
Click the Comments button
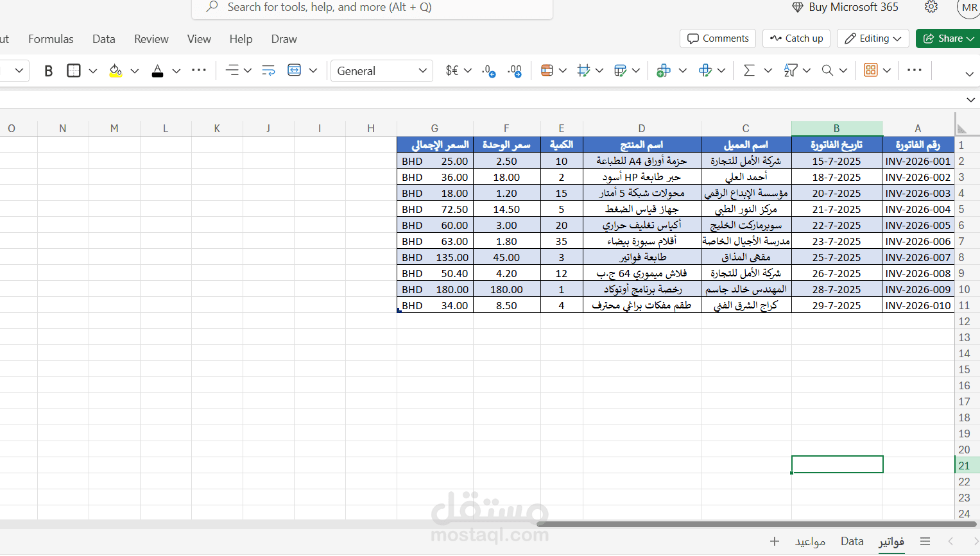[718, 38]
